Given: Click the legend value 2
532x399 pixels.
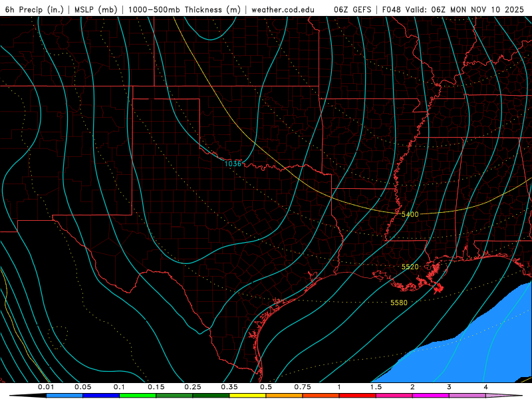Looking at the screenshot, I should [412, 387].
